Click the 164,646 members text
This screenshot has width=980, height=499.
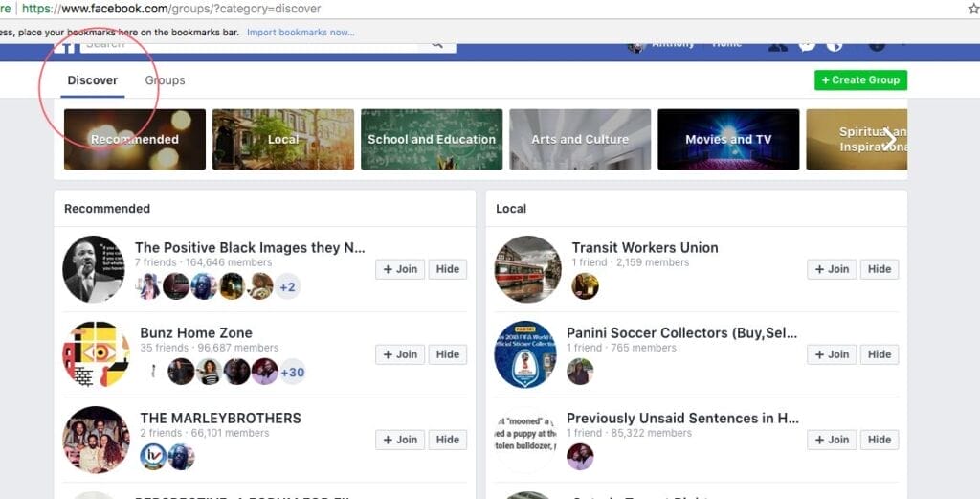[x=229, y=262]
